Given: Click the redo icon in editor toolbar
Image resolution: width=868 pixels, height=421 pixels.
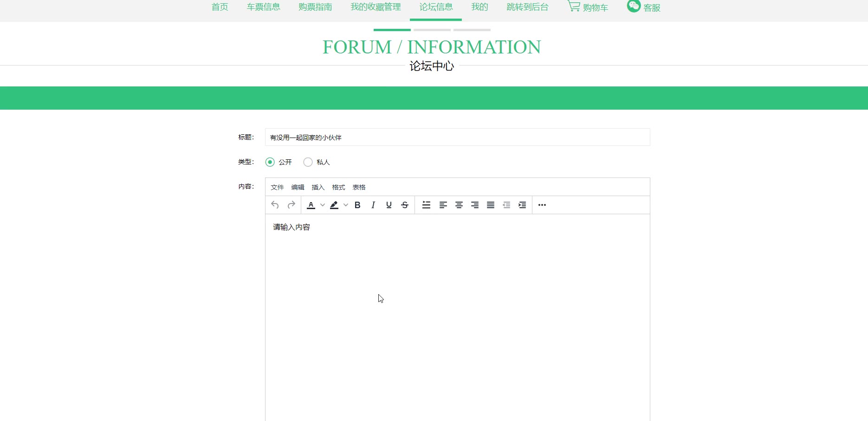Looking at the screenshot, I should click(291, 205).
